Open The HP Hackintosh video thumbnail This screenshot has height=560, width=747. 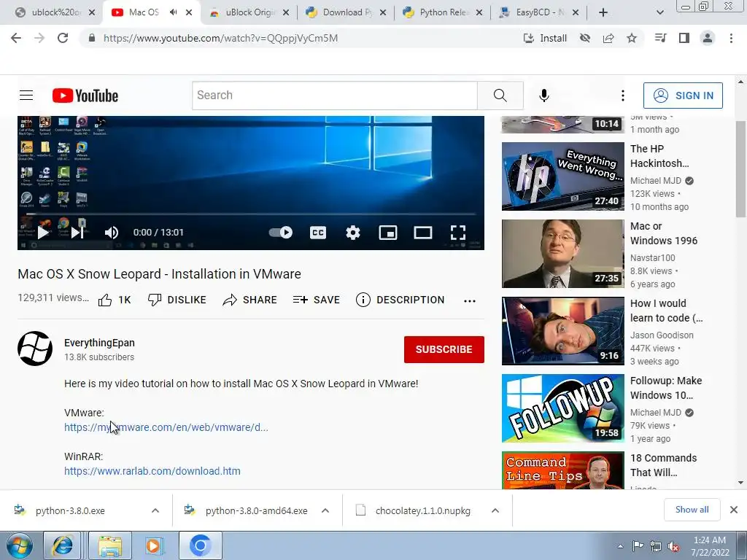(562, 176)
